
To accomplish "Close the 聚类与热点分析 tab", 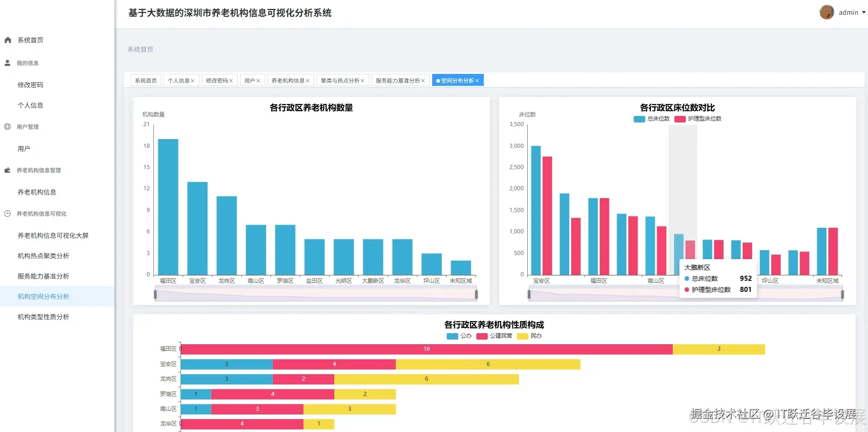I will (362, 81).
